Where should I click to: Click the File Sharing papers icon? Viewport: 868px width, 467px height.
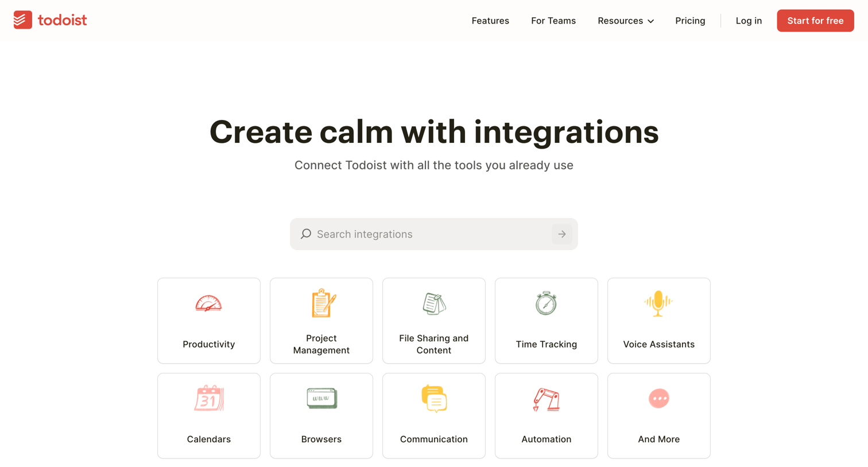click(434, 303)
